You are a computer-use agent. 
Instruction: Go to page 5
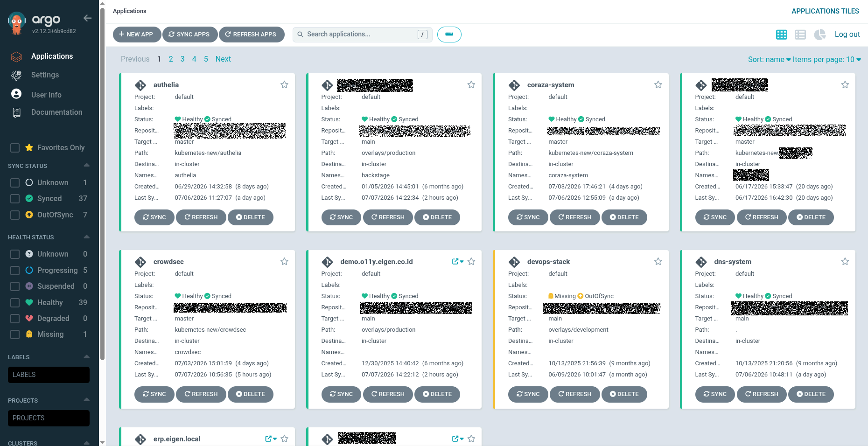(206, 59)
